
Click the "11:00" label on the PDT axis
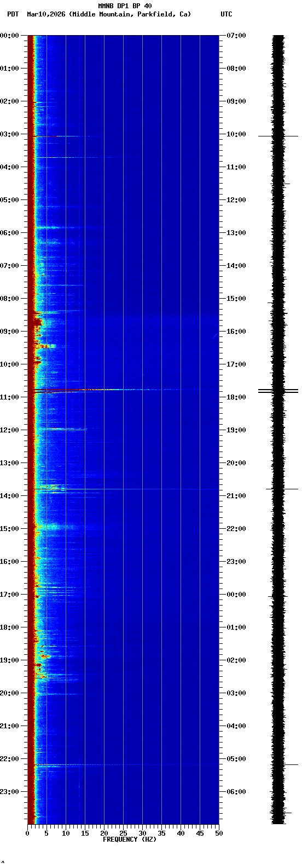9,397
